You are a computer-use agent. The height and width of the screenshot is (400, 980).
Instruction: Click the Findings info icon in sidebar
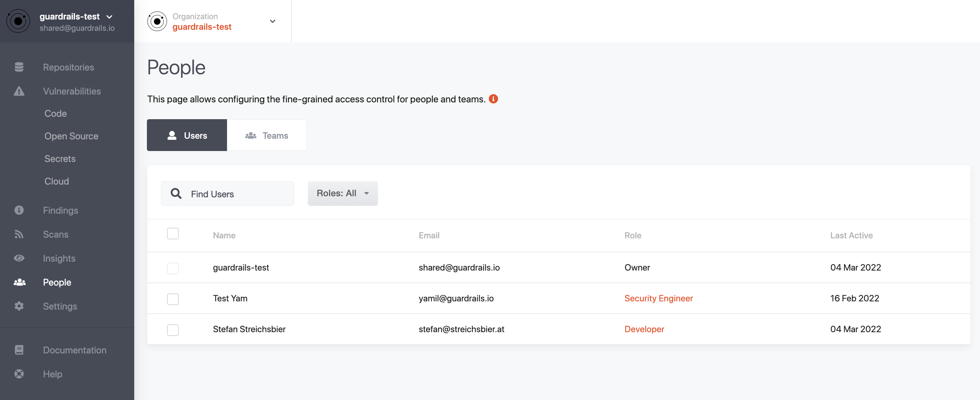(x=19, y=210)
